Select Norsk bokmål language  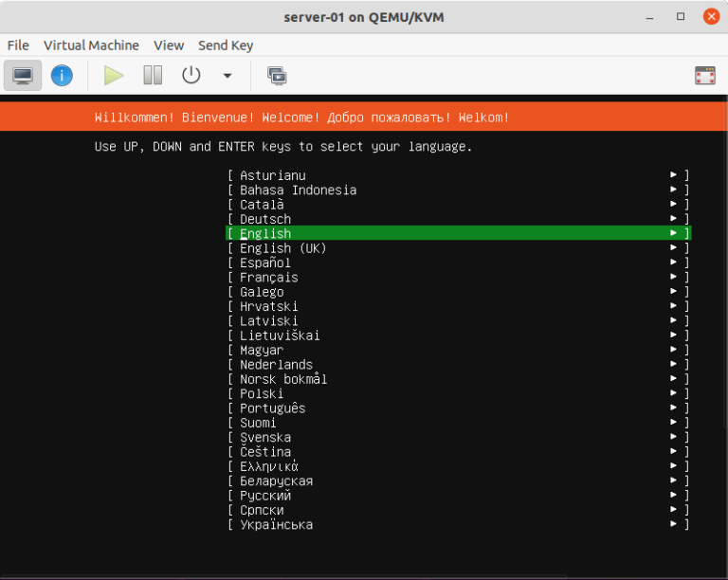tap(458, 379)
